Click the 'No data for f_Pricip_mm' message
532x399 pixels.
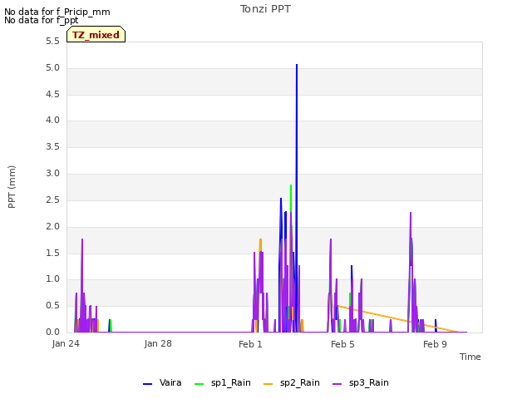57,12
